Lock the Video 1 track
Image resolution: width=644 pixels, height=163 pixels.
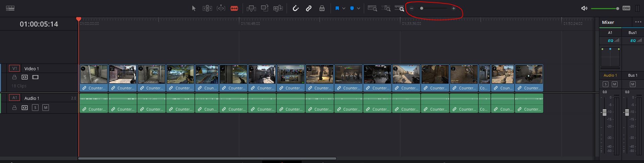pyautogui.click(x=14, y=77)
